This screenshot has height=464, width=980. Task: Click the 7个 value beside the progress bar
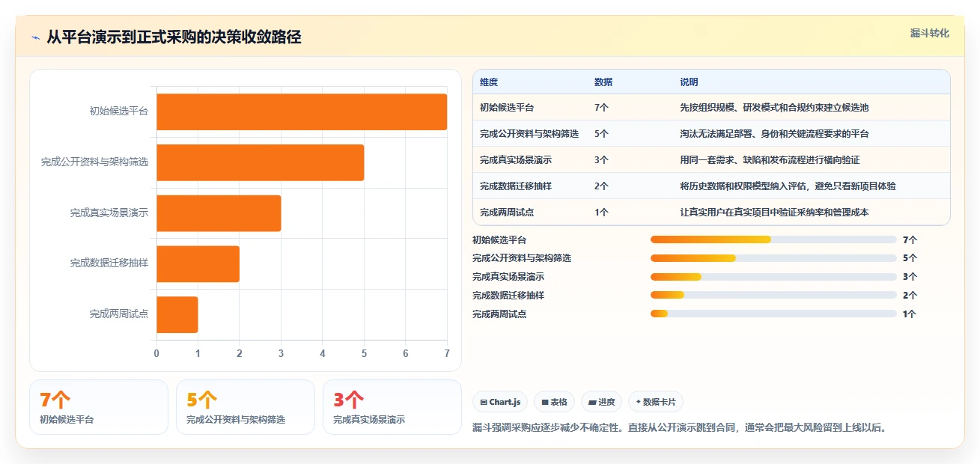910,239
